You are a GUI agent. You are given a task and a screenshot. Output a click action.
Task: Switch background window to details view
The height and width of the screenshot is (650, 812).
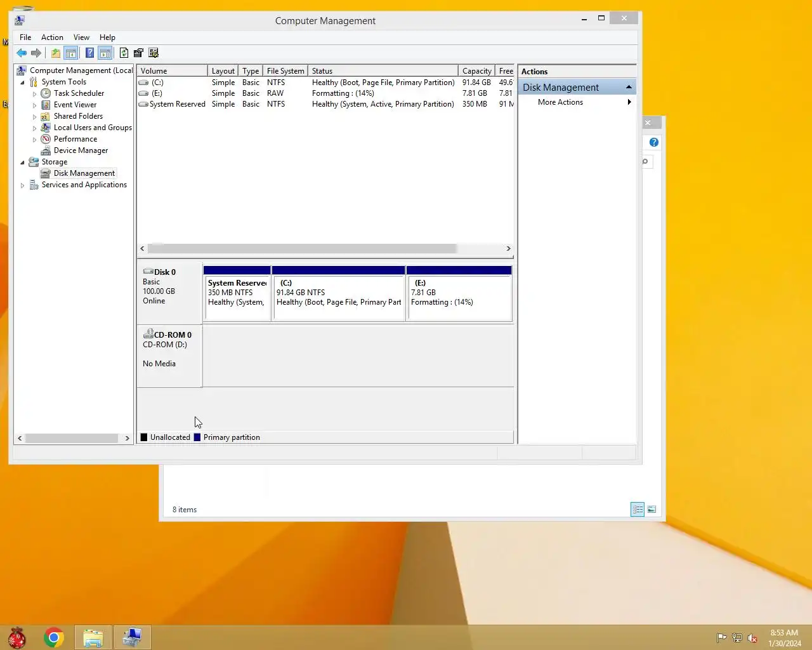click(x=638, y=510)
